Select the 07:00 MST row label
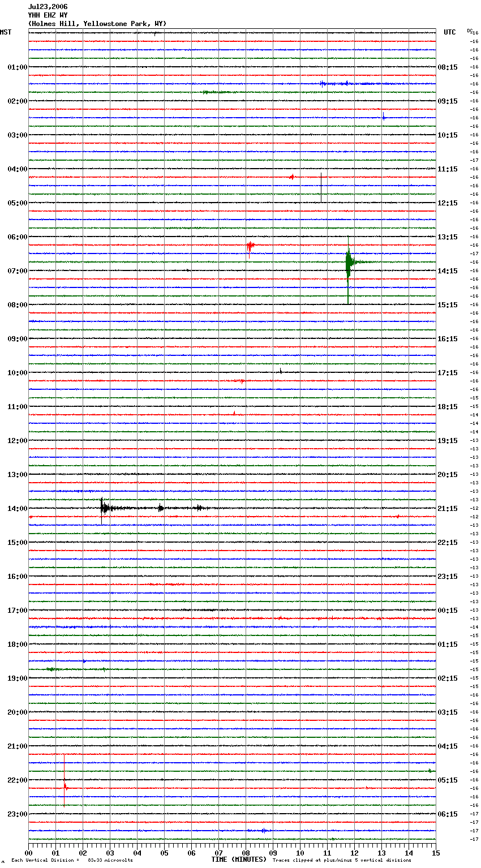Viewport: 481px width, 868px height. pos(18,271)
